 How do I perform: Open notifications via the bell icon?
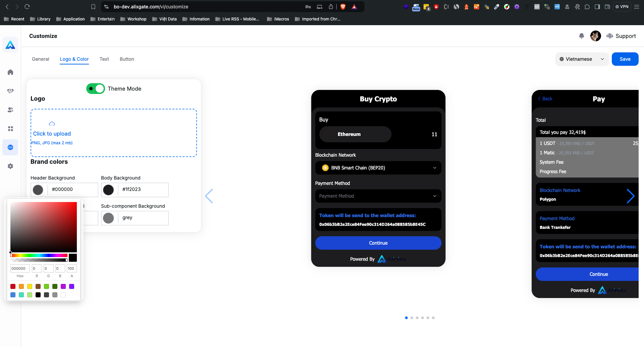click(582, 36)
